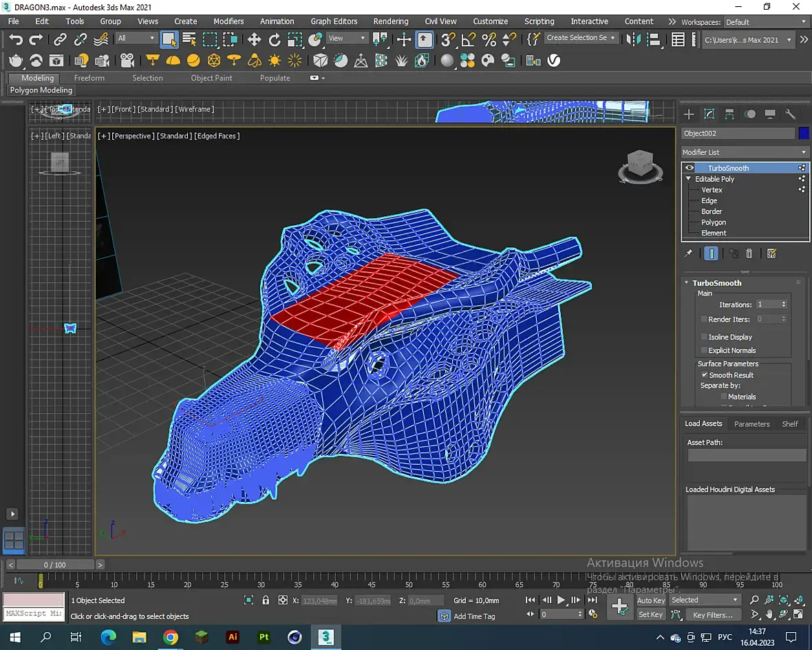Image resolution: width=812 pixels, height=650 pixels.
Task: Click the teapot Render Setup icon
Action: coord(16,61)
